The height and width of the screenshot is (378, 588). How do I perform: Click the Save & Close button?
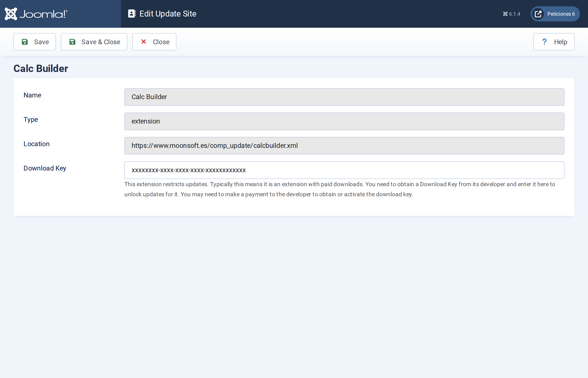(94, 42)
